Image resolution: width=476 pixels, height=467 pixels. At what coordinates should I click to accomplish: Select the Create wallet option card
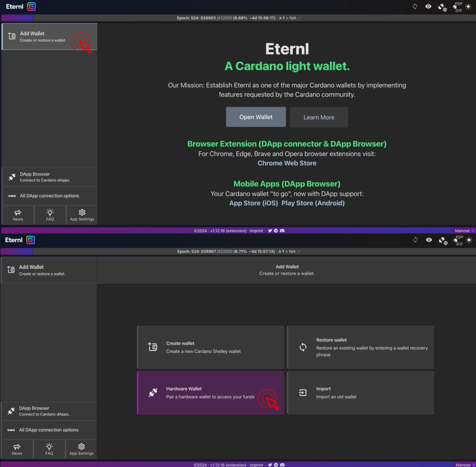[210, 347]
